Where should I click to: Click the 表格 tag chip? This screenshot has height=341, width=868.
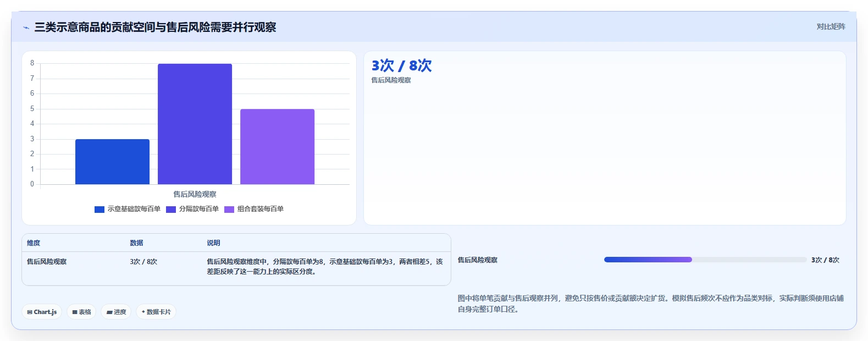[81, 312]
